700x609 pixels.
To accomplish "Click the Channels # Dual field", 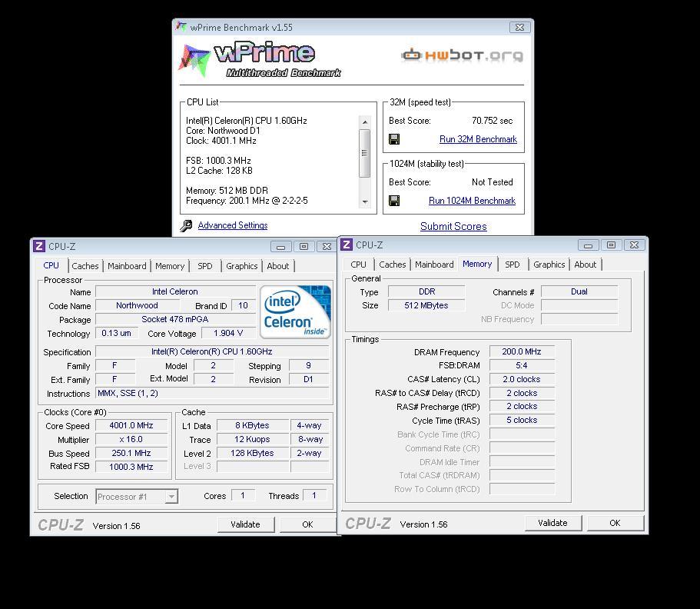I will tap(579, 291).
